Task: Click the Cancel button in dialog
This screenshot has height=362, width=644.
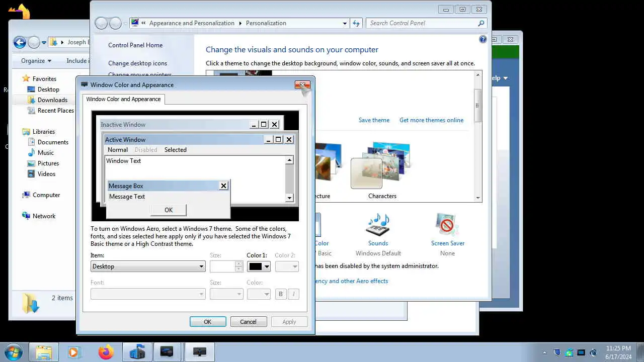Action: pos(248,322)
